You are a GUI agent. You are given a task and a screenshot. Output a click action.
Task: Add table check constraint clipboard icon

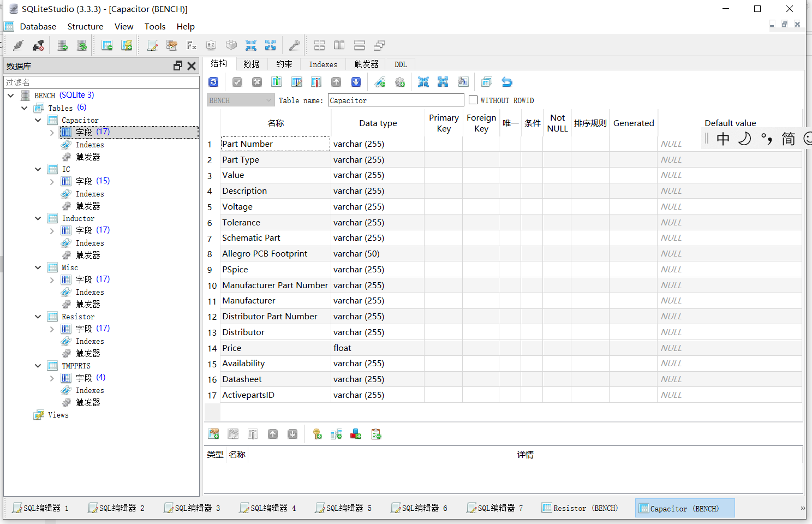point(376,434)
